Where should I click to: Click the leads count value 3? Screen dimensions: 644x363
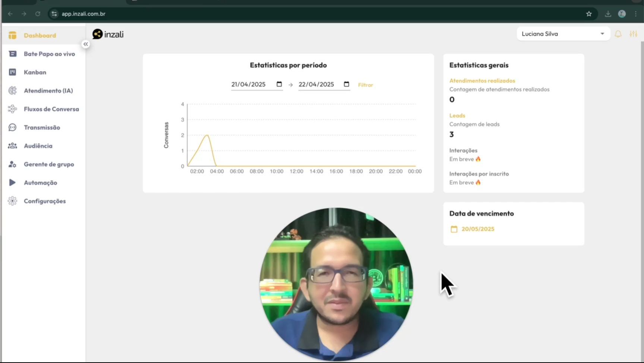click(451, 135)
